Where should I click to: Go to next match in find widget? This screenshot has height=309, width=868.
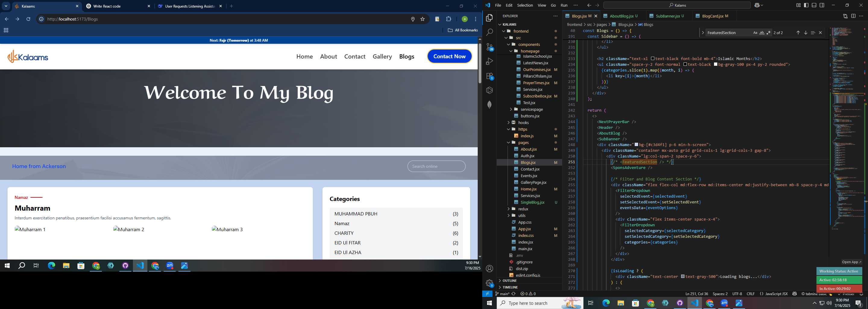(x=806, y=33)
